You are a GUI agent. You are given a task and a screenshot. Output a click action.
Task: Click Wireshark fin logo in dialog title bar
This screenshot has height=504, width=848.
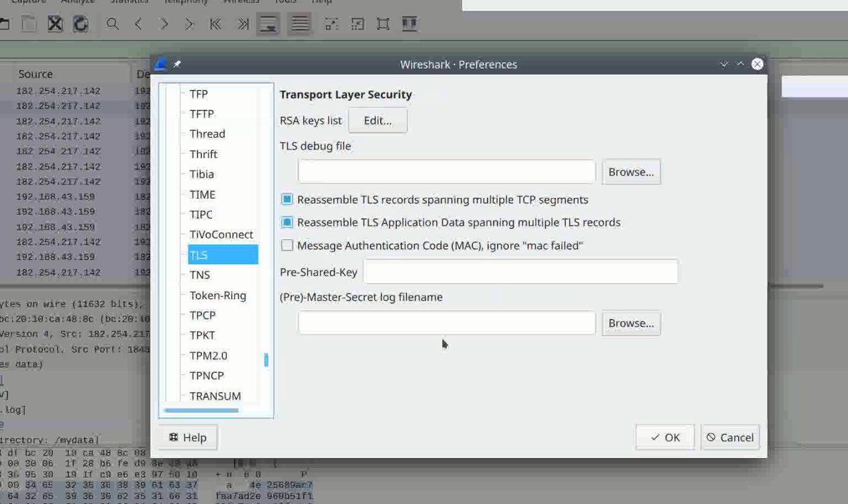click(x=161, y=64)
